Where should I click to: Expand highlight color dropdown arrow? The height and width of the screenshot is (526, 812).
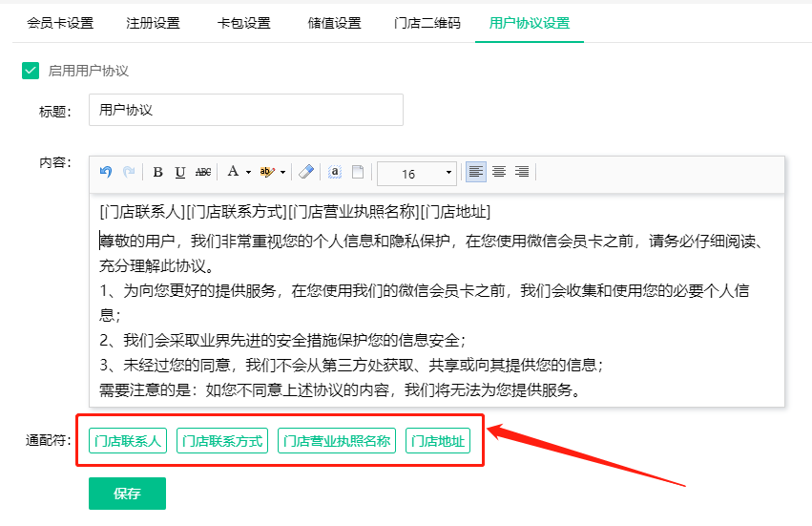point(282,173)
